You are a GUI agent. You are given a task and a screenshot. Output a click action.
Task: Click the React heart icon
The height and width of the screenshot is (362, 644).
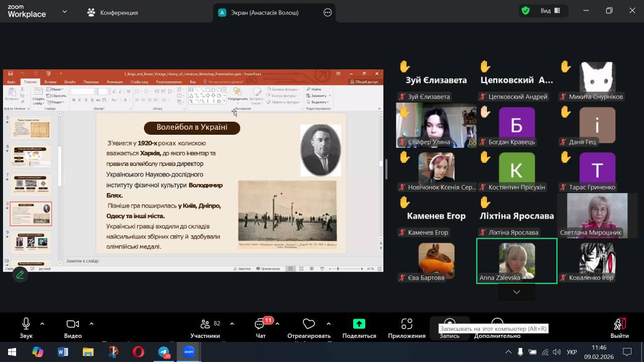tap(308, 324)
